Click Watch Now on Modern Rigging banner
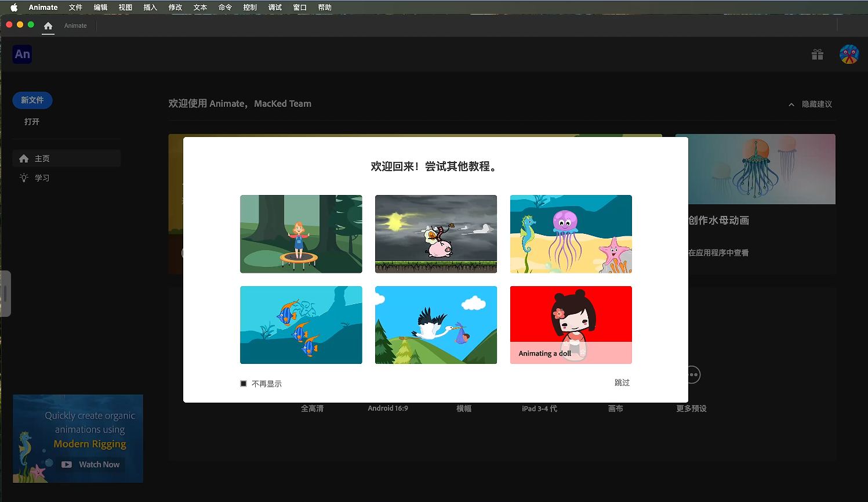 tap(92, 464)
